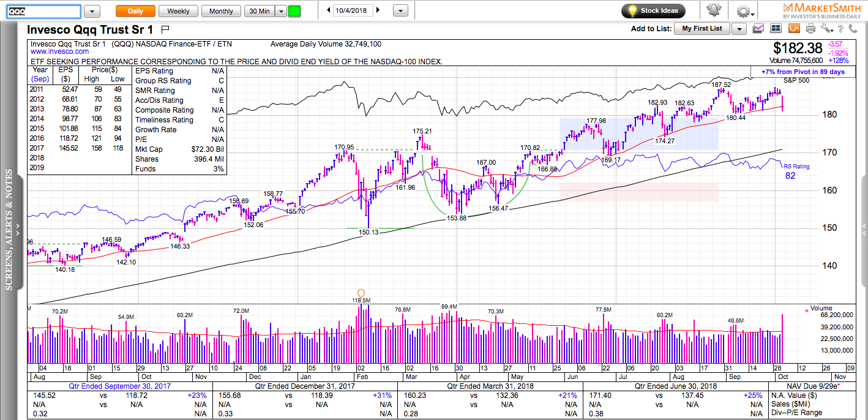Select the 30 Min intraday chart
This screenshot has height=420, width=868.
(260, 11)
